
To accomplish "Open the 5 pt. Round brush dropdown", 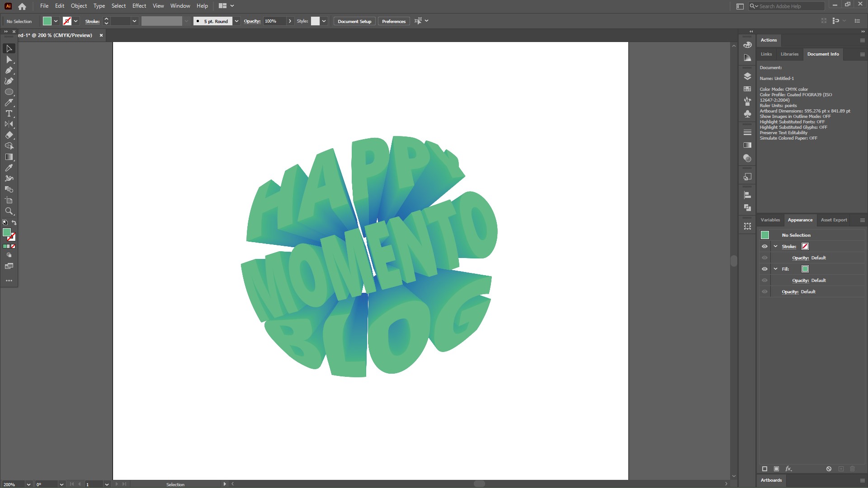I will coord(236,21).
